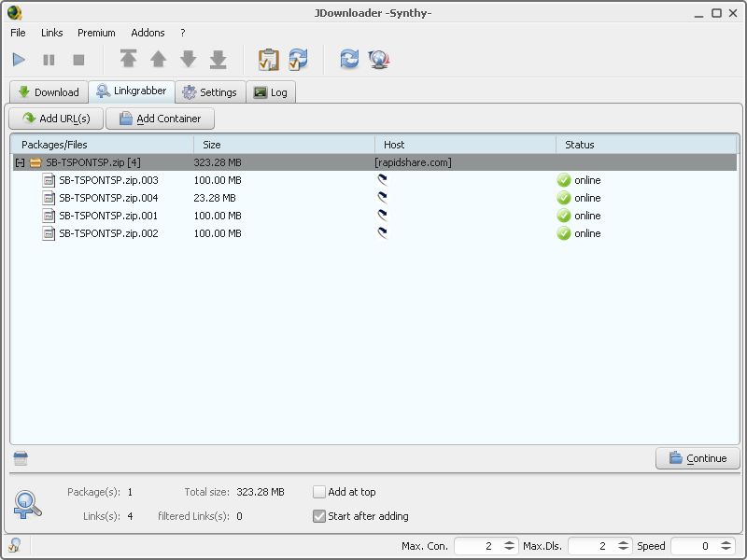Viewport: 747px width, 560px height.
Task: Click the rapidshare host icon for zip.004
Action: (x=382, y=197)
